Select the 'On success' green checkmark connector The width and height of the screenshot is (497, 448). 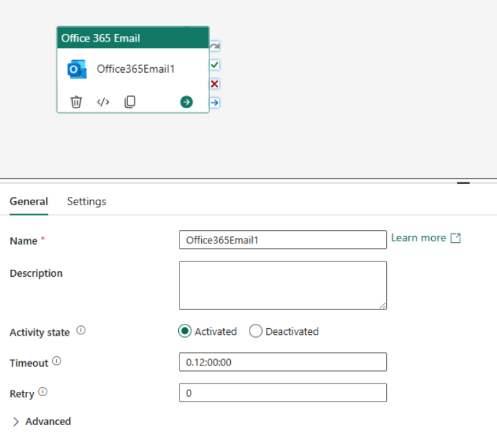[215, 64]
